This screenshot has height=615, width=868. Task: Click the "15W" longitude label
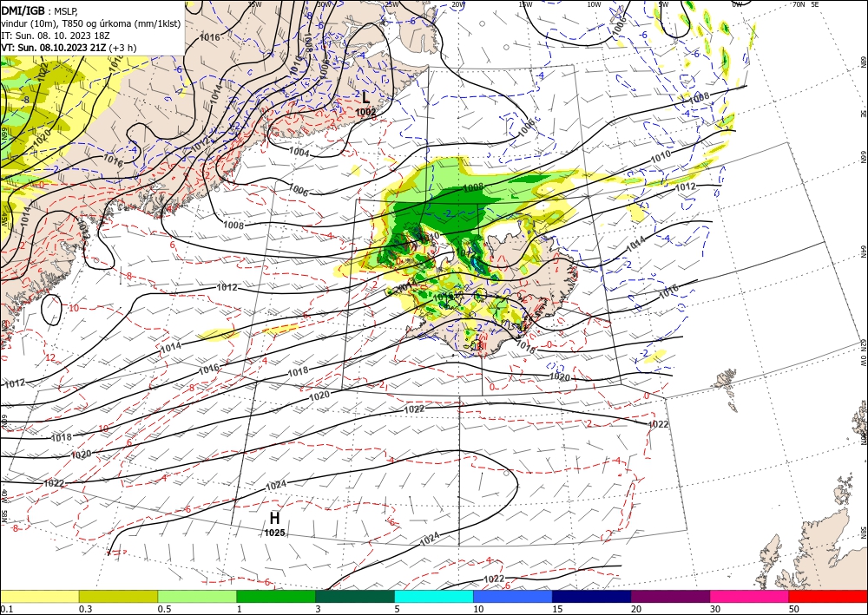[525, 3]
